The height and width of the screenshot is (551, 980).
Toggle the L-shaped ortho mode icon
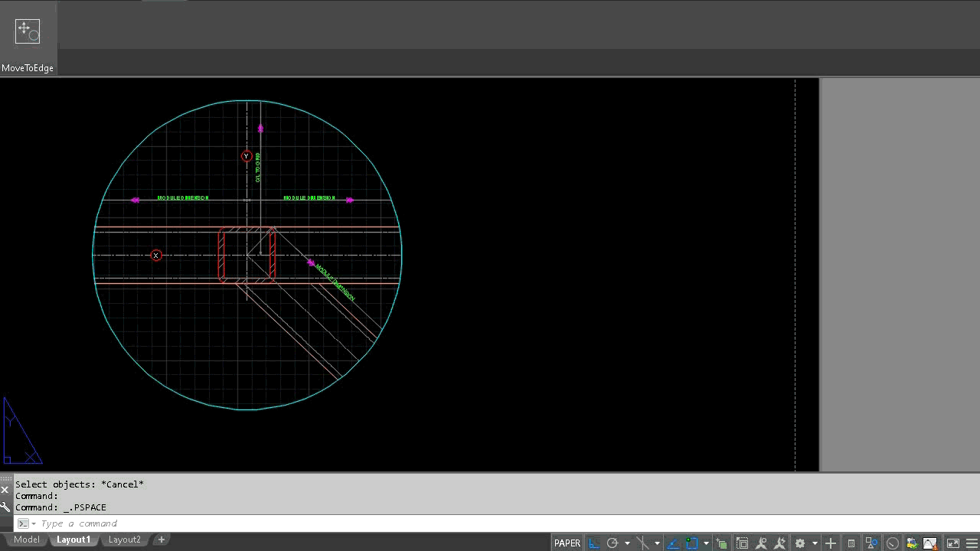594,543
